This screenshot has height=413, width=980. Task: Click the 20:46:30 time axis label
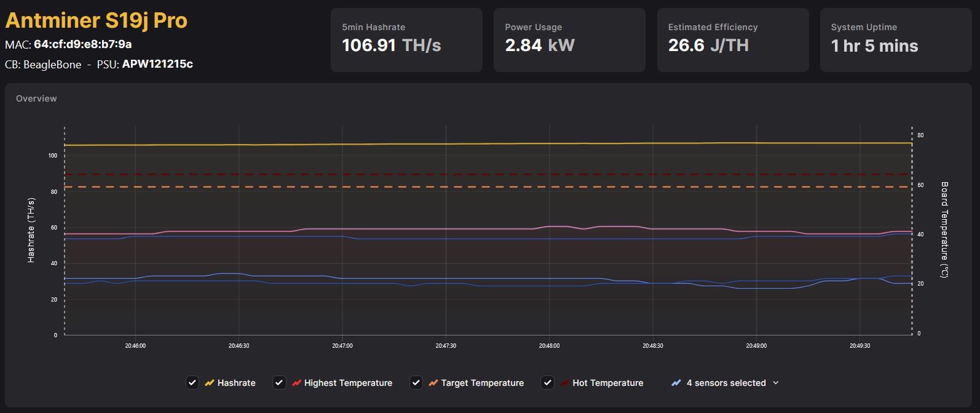[239, 346]
